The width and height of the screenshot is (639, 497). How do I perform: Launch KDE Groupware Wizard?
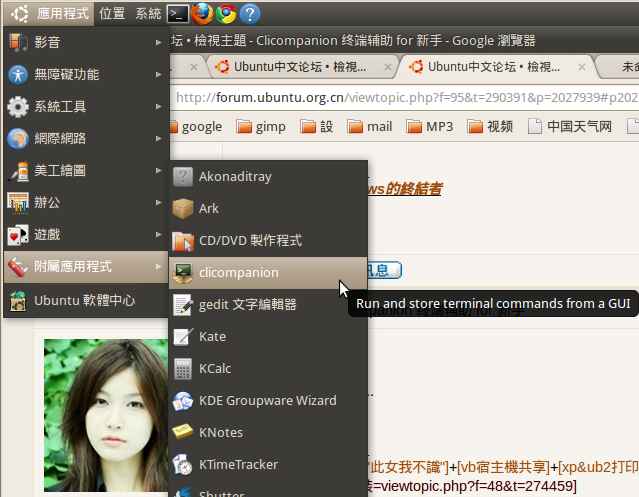268,401
